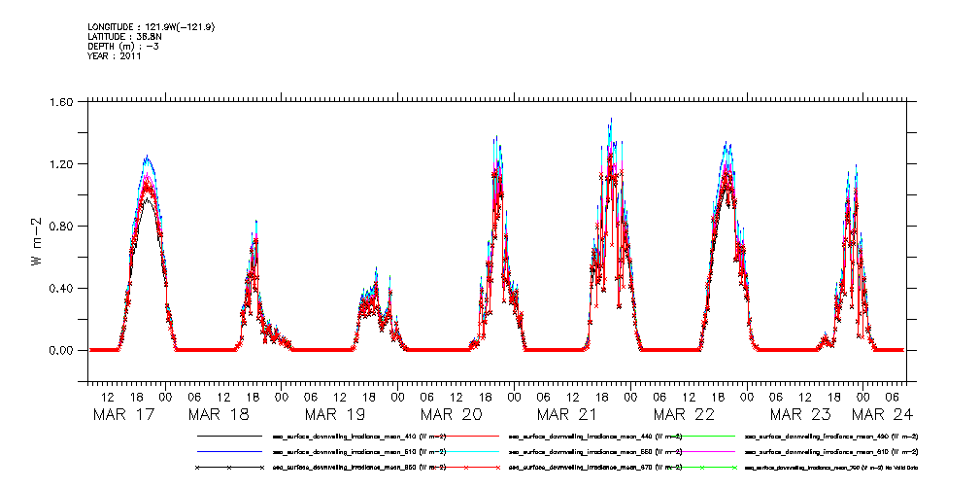This screenshot has height=490, width=980.
Task: Click the W m-2 y-axis title
Action: 36,241
